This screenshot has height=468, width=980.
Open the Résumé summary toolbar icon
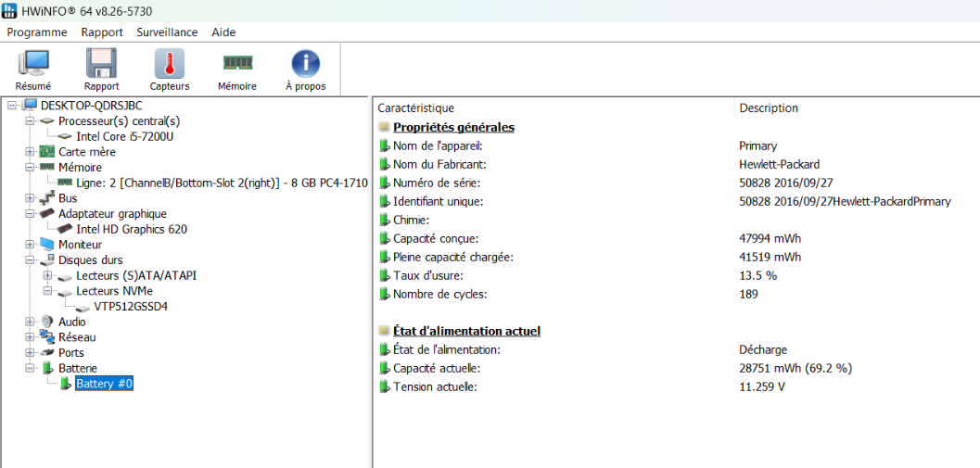tap(33, 63)
